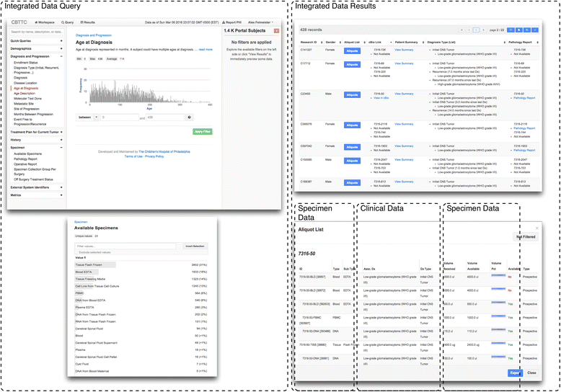This screenshot has height=392, width=561.
Task: Open the Results tab
Action: 88,22
